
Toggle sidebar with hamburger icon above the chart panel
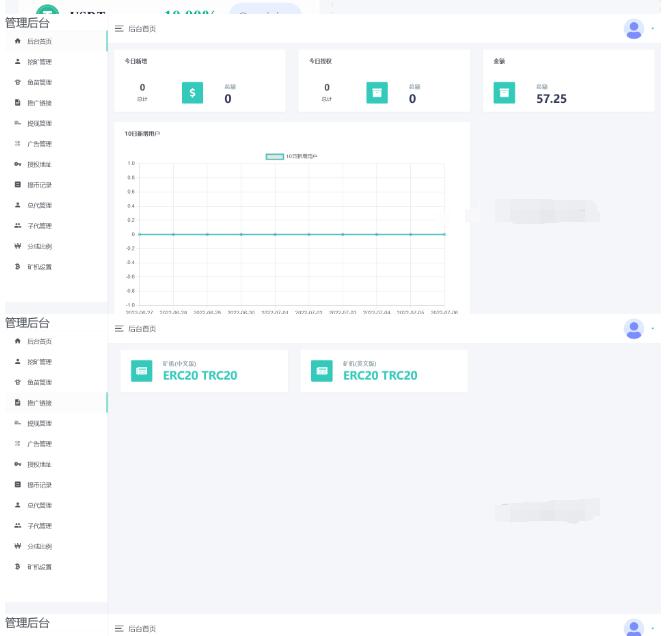(119, 29)
